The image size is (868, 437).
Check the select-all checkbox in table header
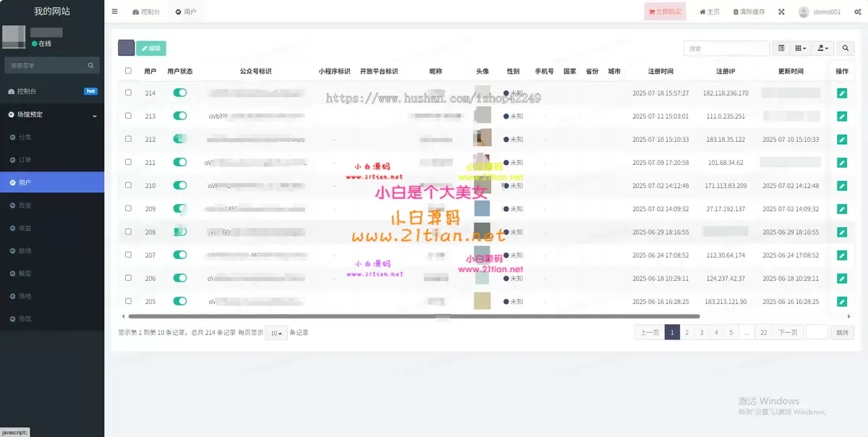(x=128, y=71)
